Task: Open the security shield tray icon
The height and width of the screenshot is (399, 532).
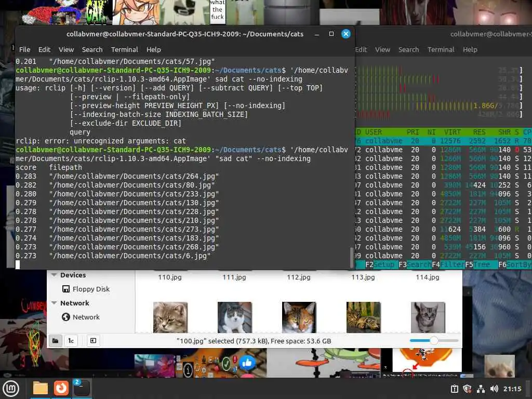Action: [467, 389]
